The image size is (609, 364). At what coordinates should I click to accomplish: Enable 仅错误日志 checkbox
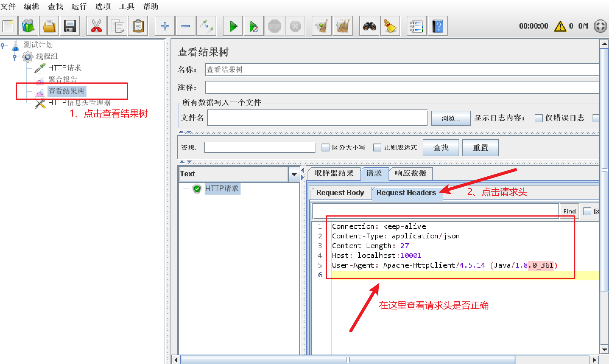pyautogui.click(x=538, y=118)
